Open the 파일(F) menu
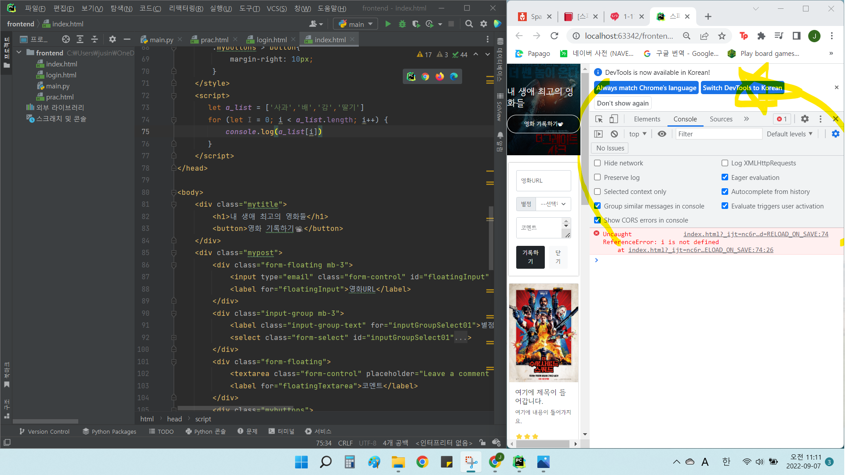This screenshot has width=868, height=475. 35,8
